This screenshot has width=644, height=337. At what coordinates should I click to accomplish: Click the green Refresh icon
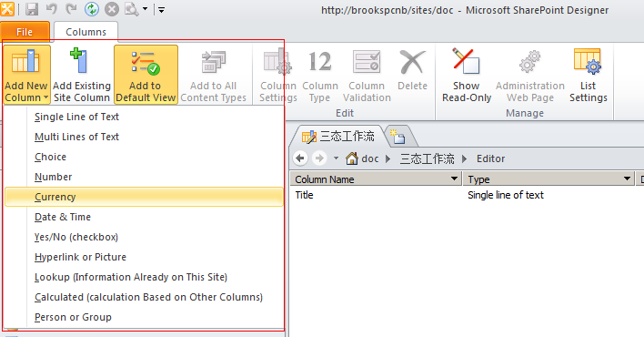point(92,9)
